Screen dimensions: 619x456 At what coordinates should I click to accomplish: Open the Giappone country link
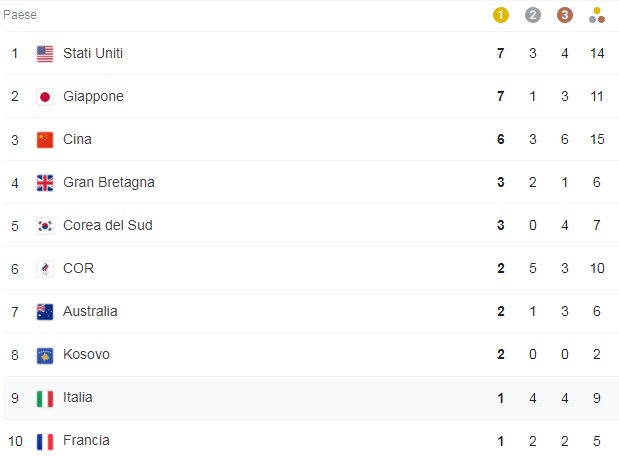point(93,97)
